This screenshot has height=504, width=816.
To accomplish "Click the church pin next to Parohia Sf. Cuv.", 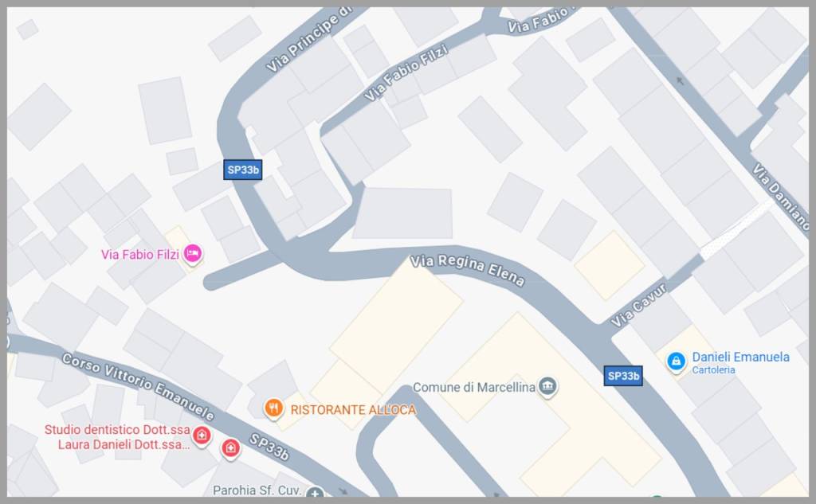I will pyautogui.click(x=315, y=492).
